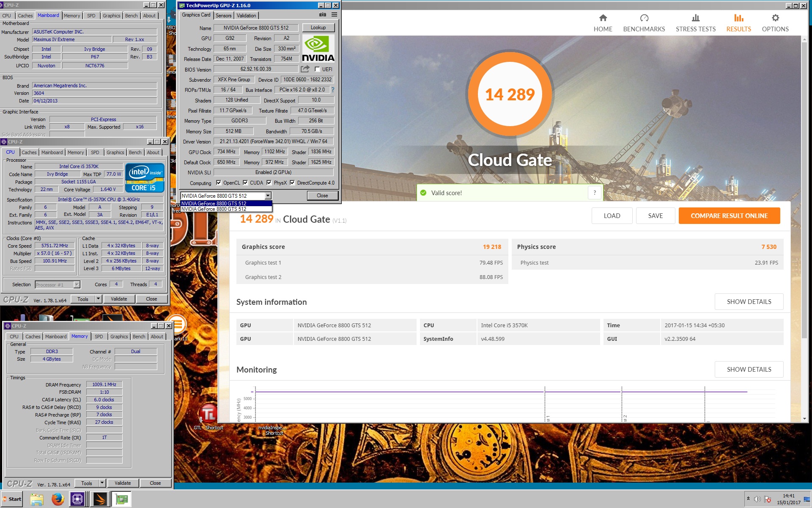Click SHOW DETAILS beside System information

(x=749, y=301)
